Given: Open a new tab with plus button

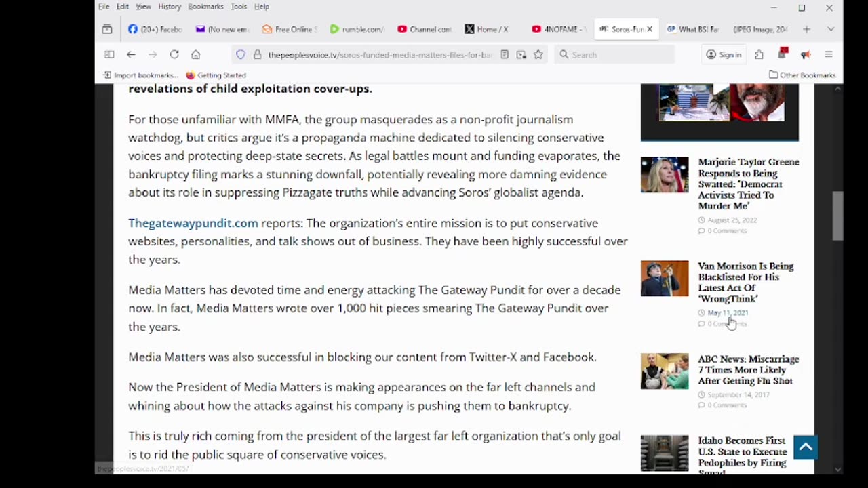Looking at the screenshot, I should click(x=806, y=29).
